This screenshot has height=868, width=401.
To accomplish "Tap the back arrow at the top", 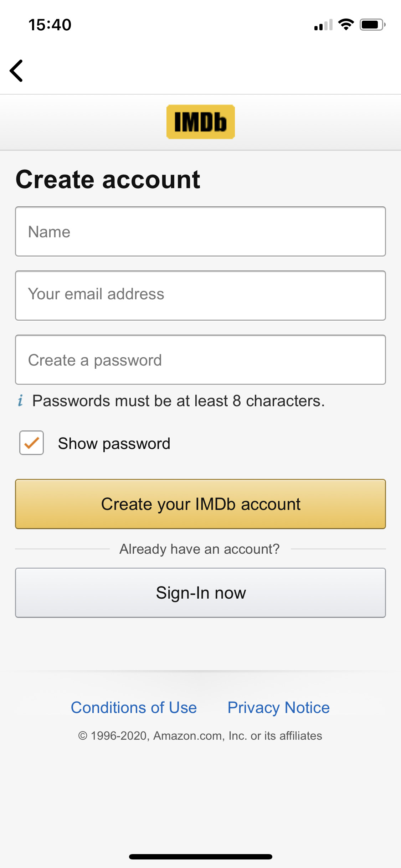I will point(17,71).
